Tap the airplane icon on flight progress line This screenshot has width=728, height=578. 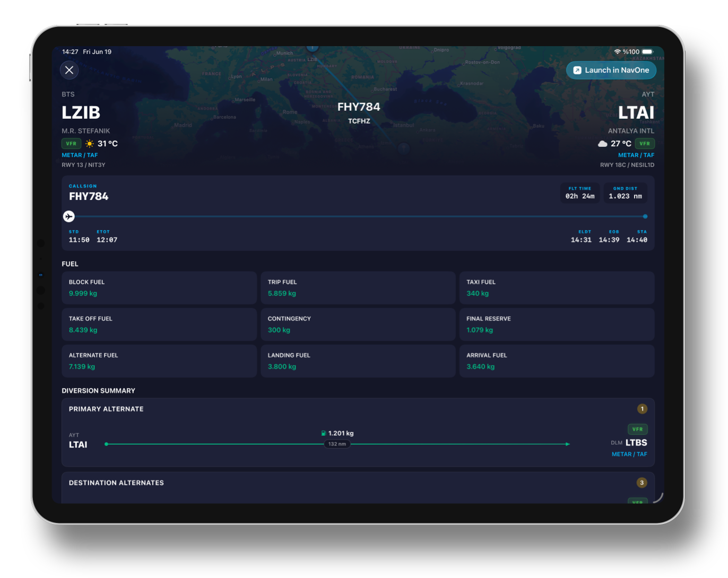(69, 216)
